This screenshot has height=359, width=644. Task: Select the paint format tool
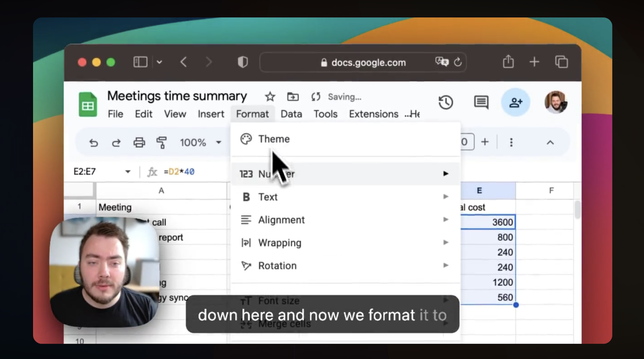tap(162, 142)
